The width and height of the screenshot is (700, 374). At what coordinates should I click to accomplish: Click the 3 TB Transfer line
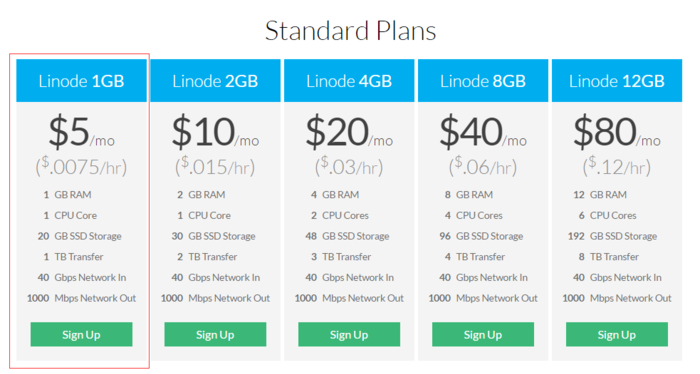(341, 257)
